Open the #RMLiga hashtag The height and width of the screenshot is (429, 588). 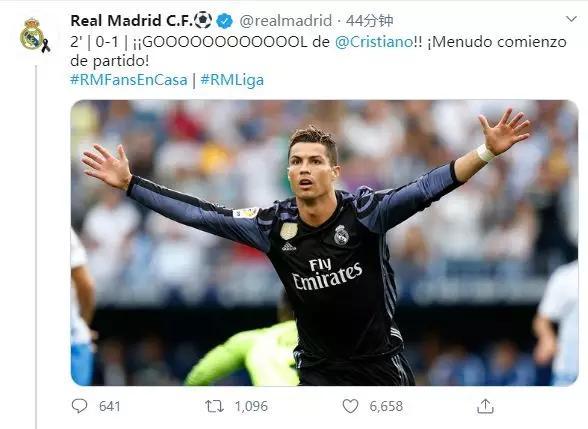(x=232, y=80)
